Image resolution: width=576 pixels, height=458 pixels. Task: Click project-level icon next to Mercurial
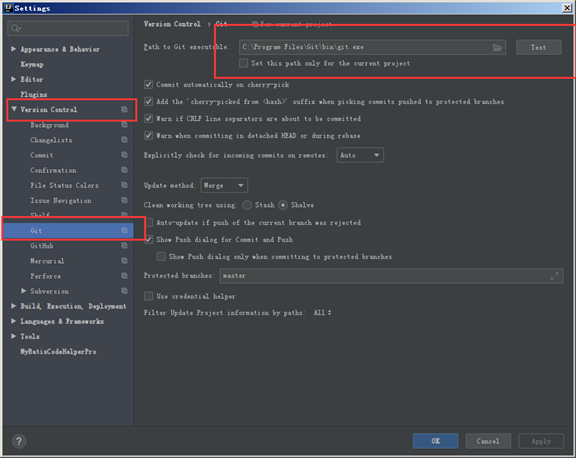(124, 261)
